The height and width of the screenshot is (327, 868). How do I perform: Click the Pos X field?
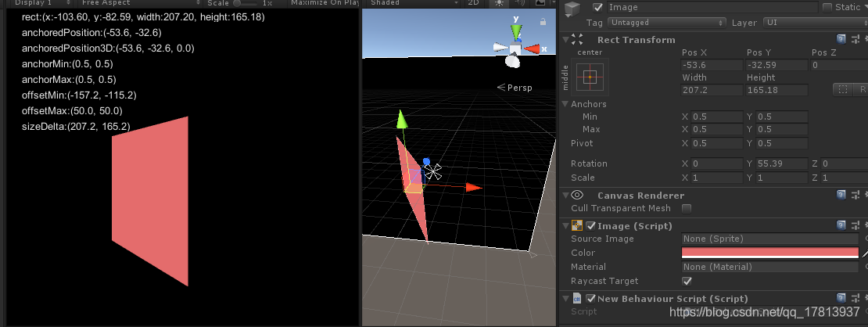(712, 66)
